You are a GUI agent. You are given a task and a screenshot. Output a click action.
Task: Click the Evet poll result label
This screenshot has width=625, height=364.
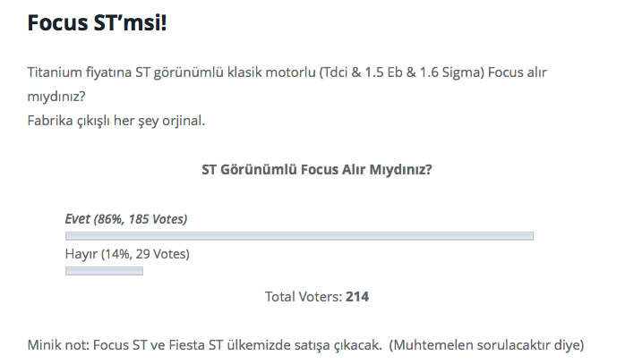pyautogui.click(x=126, y=219)
